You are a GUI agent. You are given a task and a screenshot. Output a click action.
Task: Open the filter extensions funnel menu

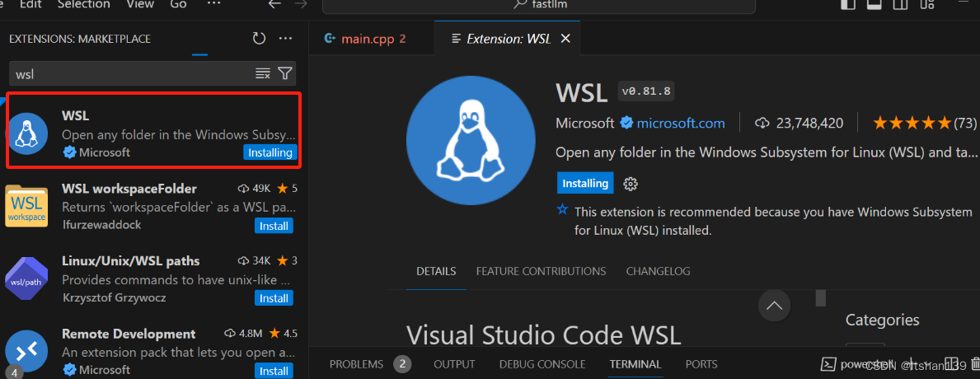click(x=285, y=73)
